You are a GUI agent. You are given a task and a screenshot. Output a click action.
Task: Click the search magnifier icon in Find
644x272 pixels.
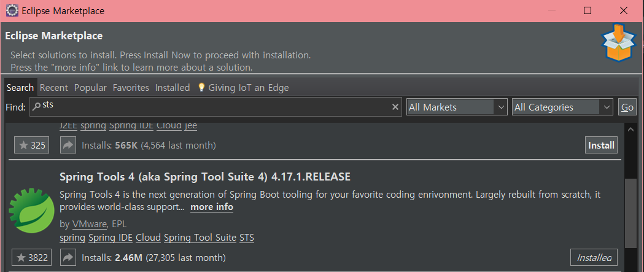click(37, 107)
